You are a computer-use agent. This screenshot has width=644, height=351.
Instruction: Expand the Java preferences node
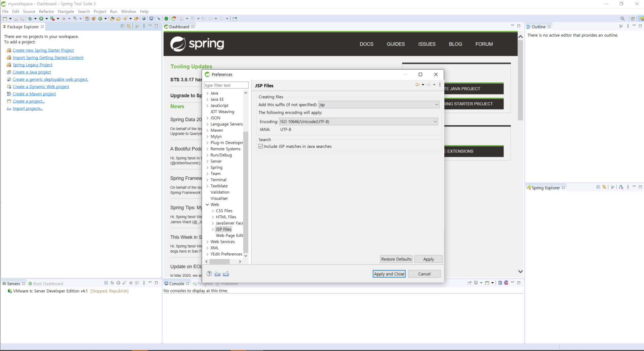[207, 93]
